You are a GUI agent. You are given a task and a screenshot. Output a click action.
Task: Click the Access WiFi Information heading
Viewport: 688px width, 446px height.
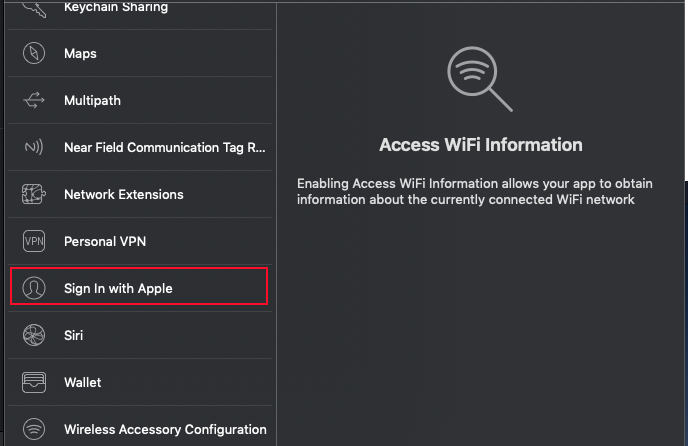(480, 145)
